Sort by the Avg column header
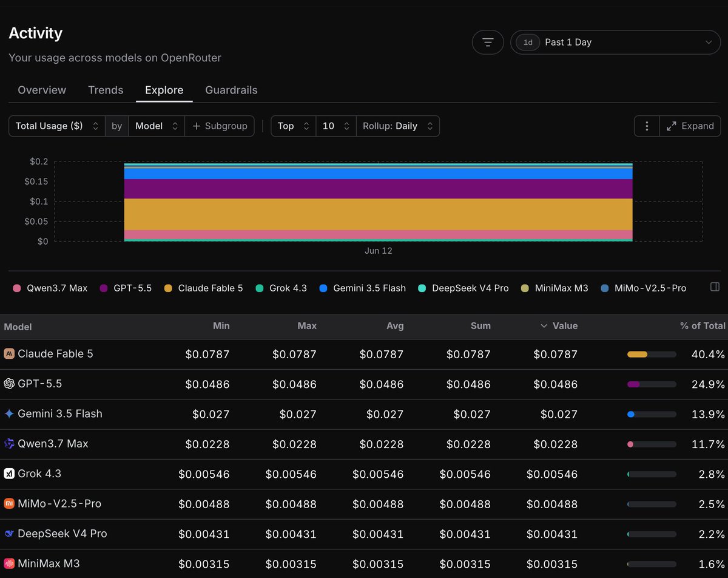Viewport: 728px width, 578px height. [394, 326]
